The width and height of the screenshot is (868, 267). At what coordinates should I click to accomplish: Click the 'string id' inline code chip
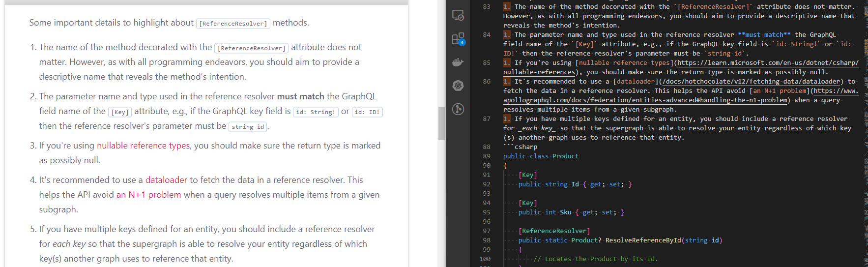pos(248,127)
